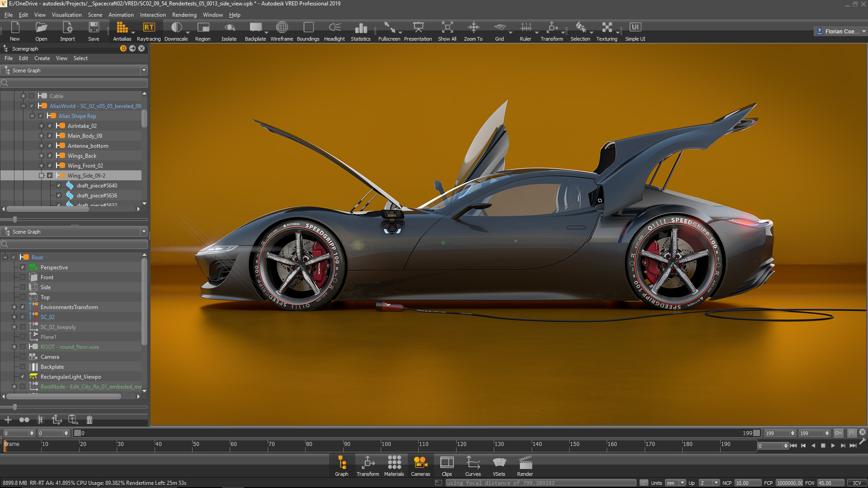
Task: Uncheck the Perspective camera checkbox
Action: pyautogui.click(x=23, y=267)
